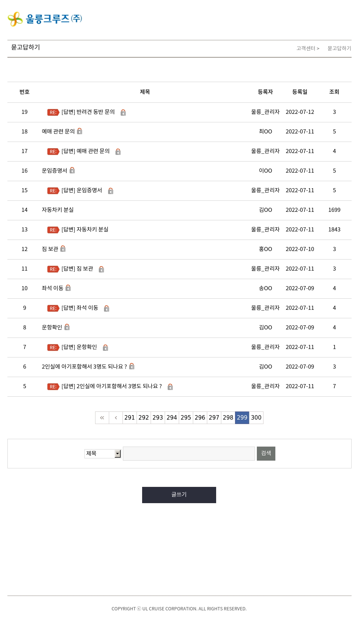359x644 pixels.
Task: Go to the first page with double arrow
Action: click(102, 418)
